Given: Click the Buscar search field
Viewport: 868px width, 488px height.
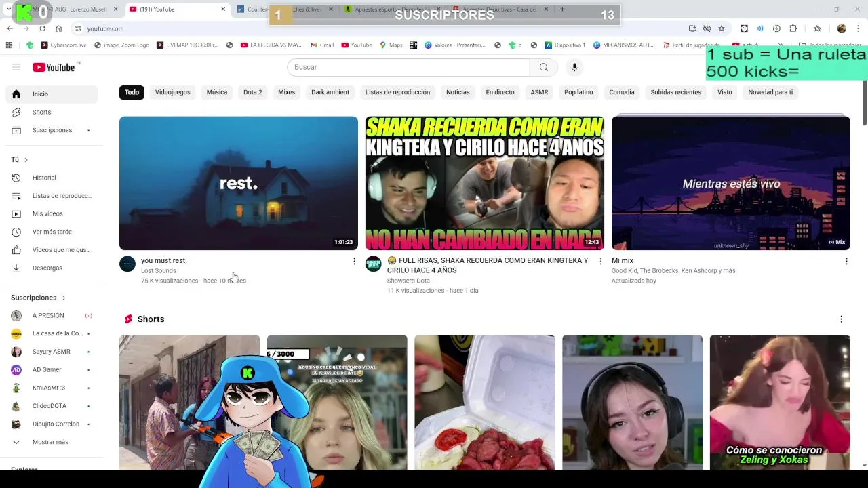Looking at the screenshot, I should (408, 67).
